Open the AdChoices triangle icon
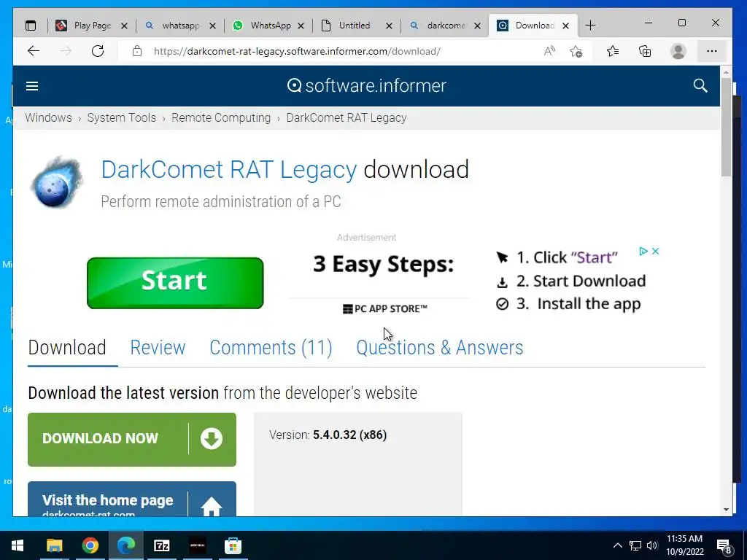The width and height of the screenshot is (747, 560). pos(643,251)
